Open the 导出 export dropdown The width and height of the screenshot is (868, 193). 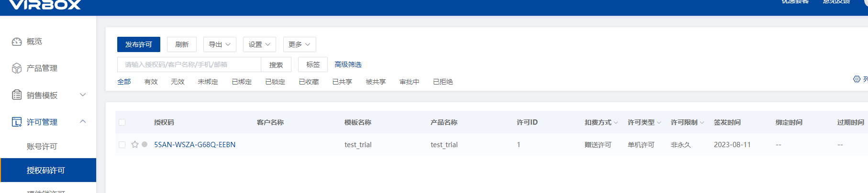pyautogui.click(x=220, y=44)
